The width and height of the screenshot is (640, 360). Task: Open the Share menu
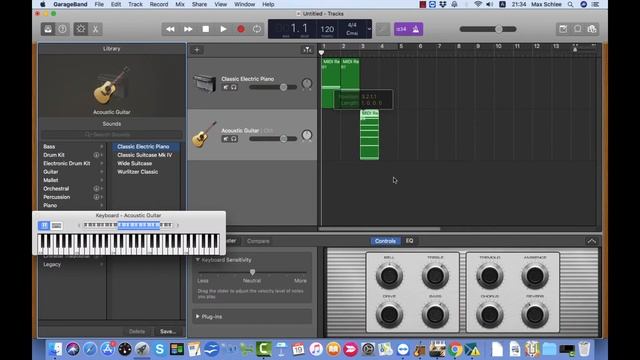[x=199, y=4]
